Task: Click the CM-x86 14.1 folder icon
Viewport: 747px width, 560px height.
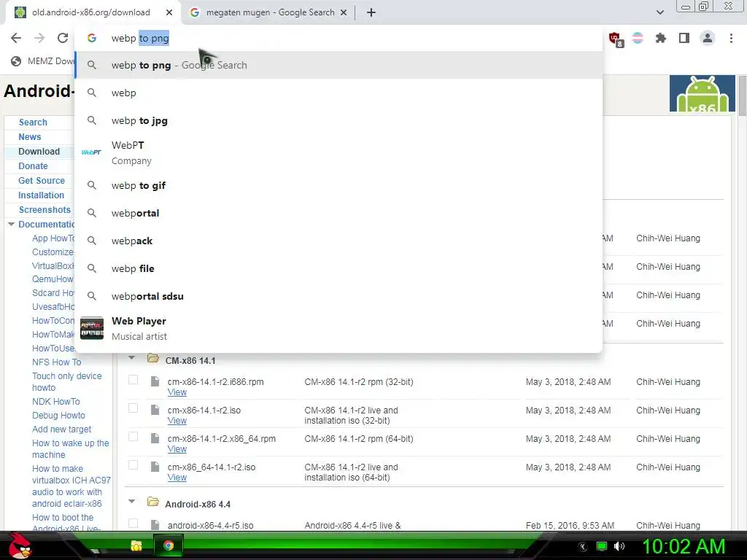Action: (x=153, y=358)
